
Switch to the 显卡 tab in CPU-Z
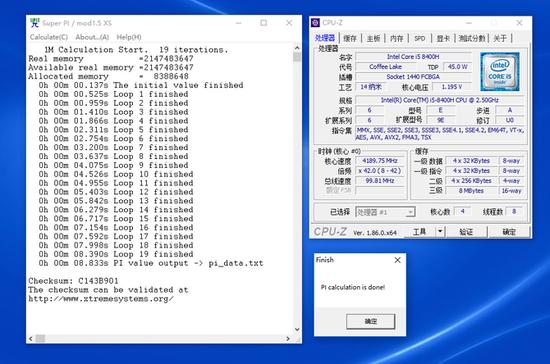443,38
